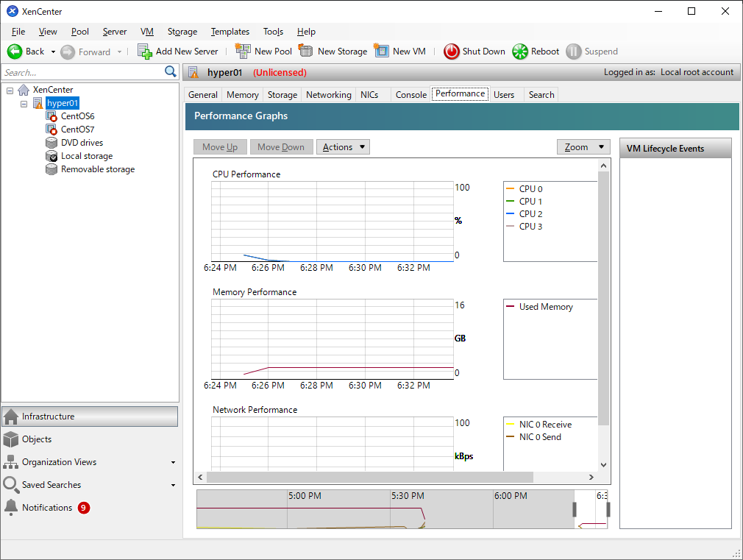Click the Saved Searches magnifier icon
This screenshot has width=743, height=560.
click(x=10, y=485)
